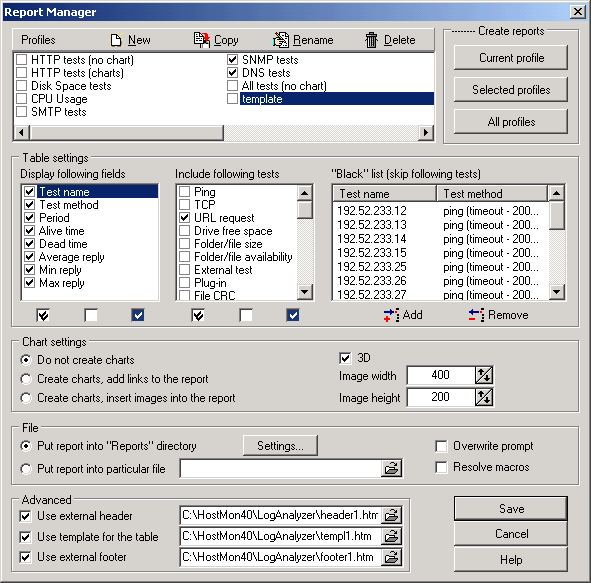Click the Image width spinner control
Screen dimensions: 591x583
484,375
